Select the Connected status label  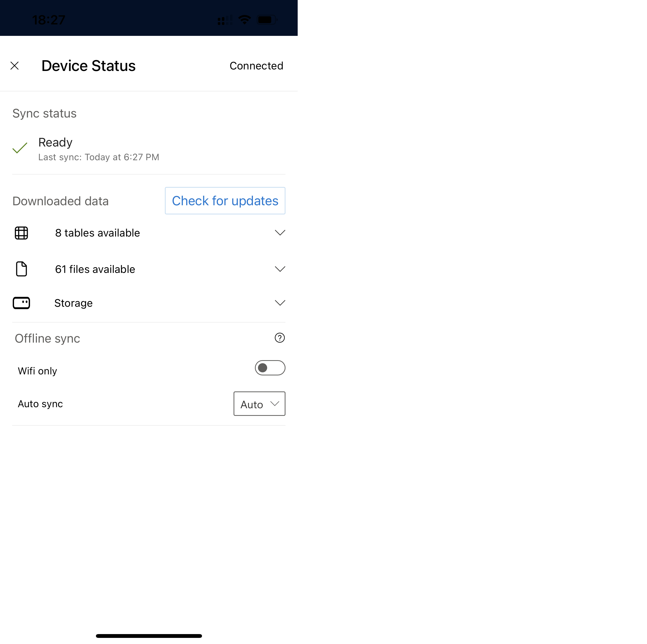coord(256,65)
